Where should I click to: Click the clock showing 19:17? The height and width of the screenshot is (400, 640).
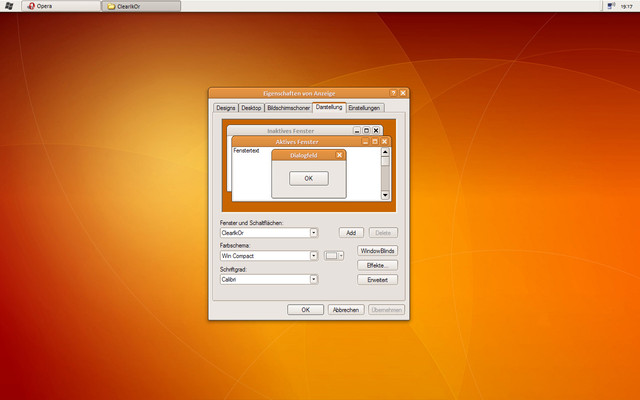click(626, 6)
